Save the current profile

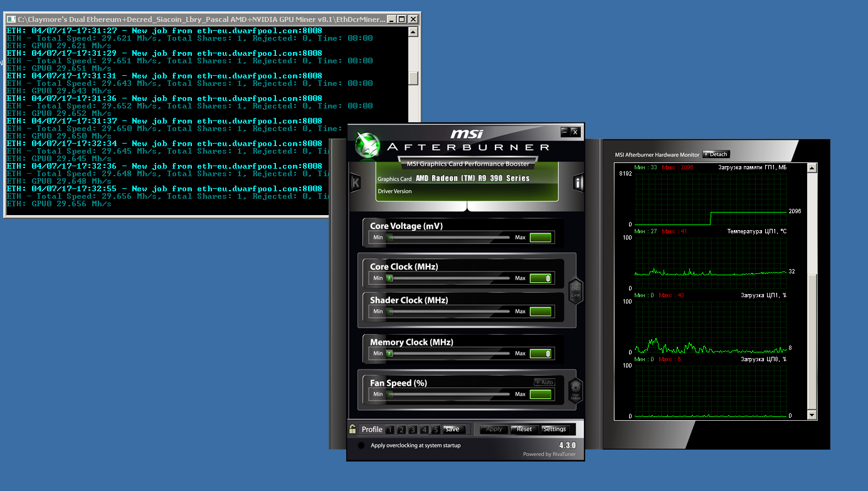pyautogui.click(x=454, y=430)
